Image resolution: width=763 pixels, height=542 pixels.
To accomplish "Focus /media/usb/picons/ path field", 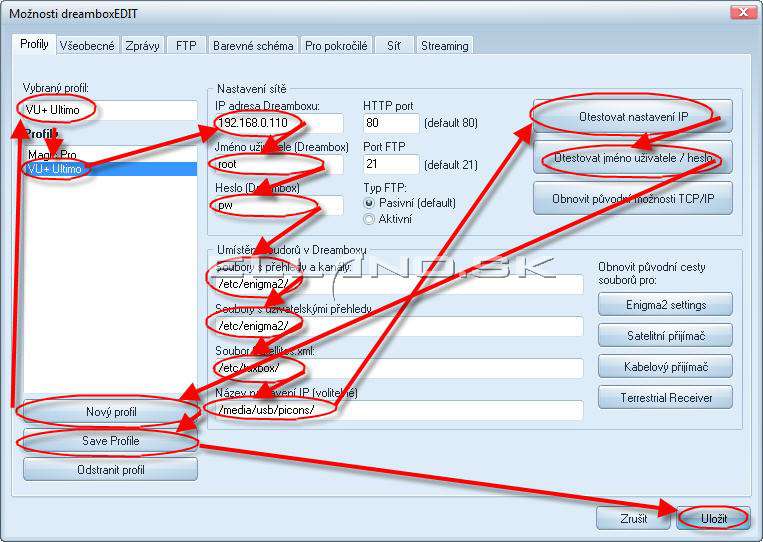I will click(399, 410).
